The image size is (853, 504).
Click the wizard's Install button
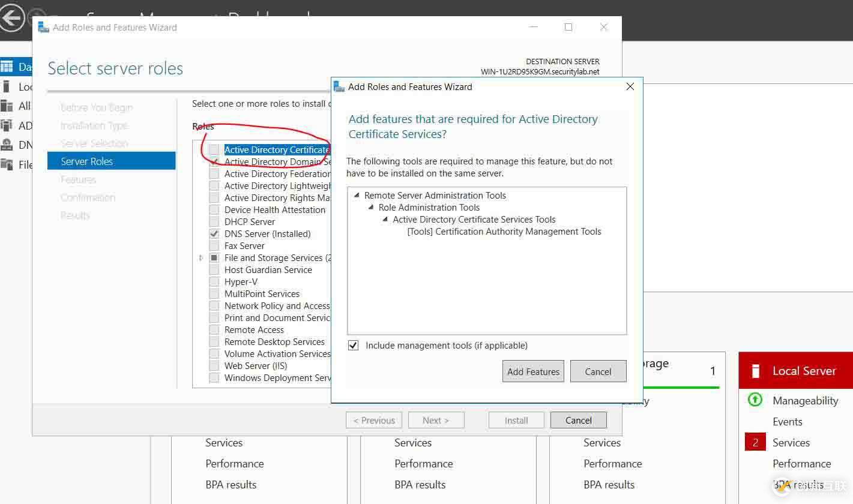[x=516, y=421]
